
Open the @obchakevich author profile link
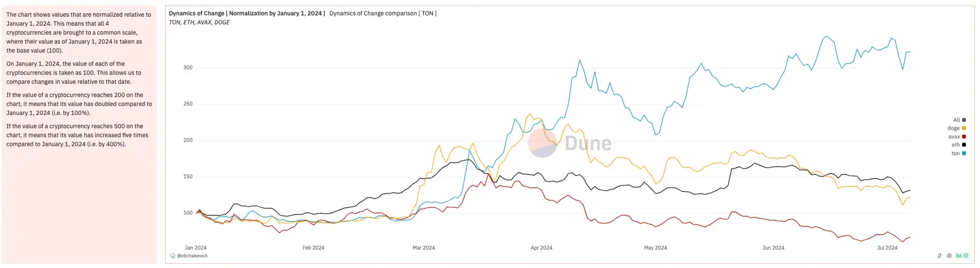pos(192,256)
